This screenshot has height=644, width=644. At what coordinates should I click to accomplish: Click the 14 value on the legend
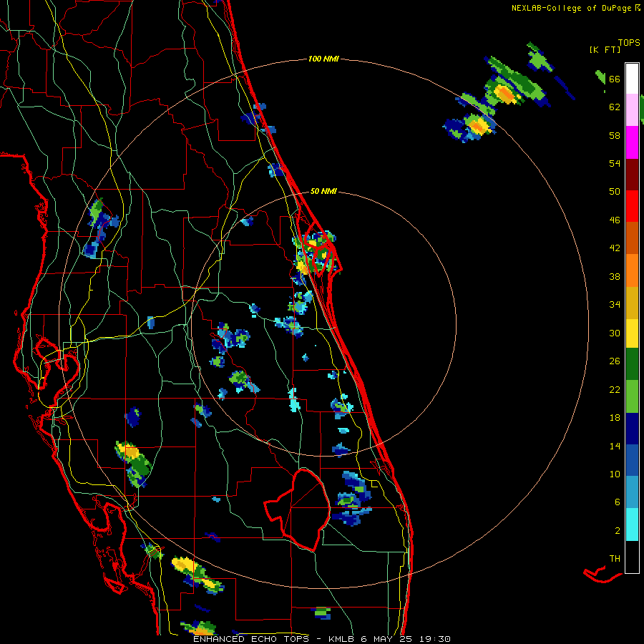click(x=615, y=446)
